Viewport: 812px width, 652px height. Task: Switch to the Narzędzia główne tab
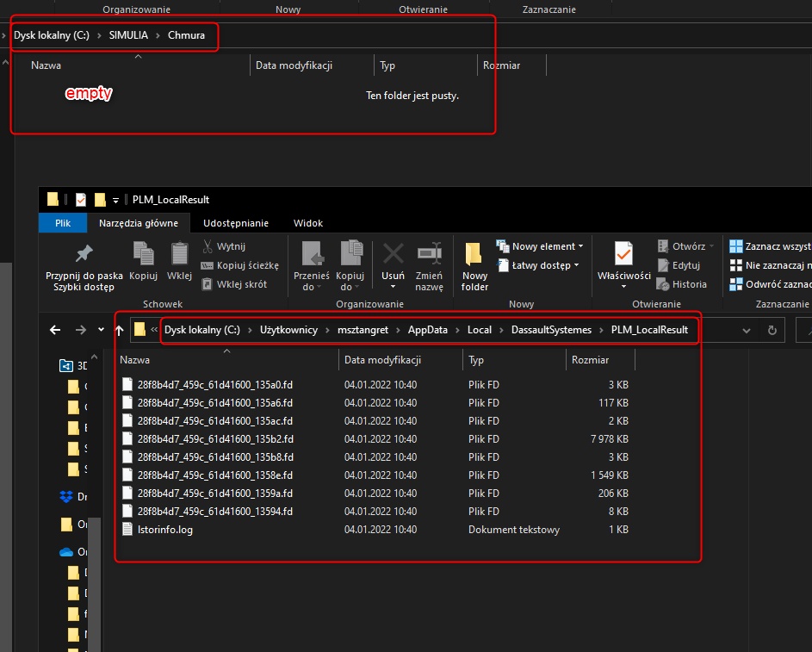[139, 223]
